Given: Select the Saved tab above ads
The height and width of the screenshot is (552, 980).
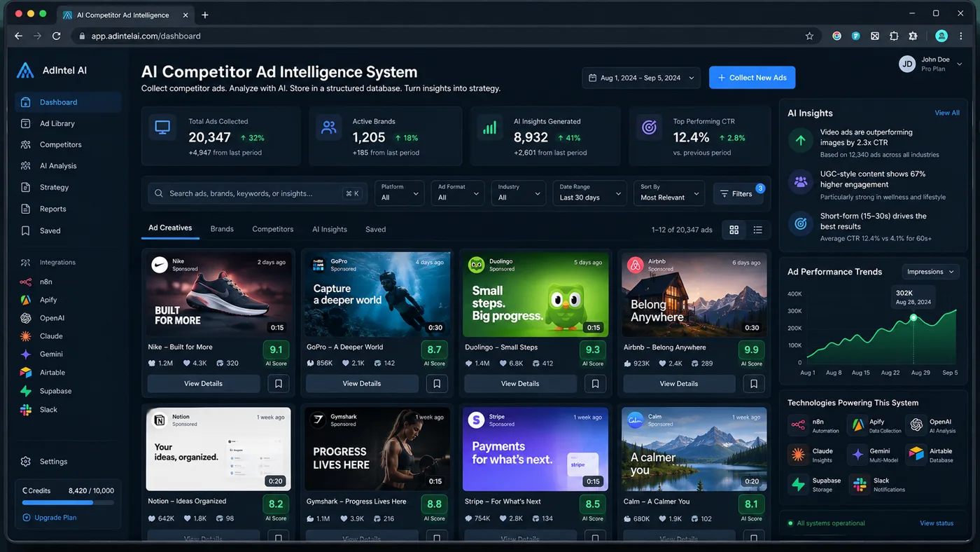Looking at the screenshot, I should [x=376, y=229].
